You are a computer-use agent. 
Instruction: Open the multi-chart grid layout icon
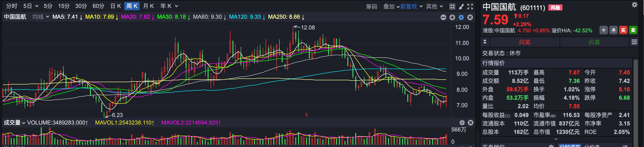pyautogui.click(x=452, y=6)
